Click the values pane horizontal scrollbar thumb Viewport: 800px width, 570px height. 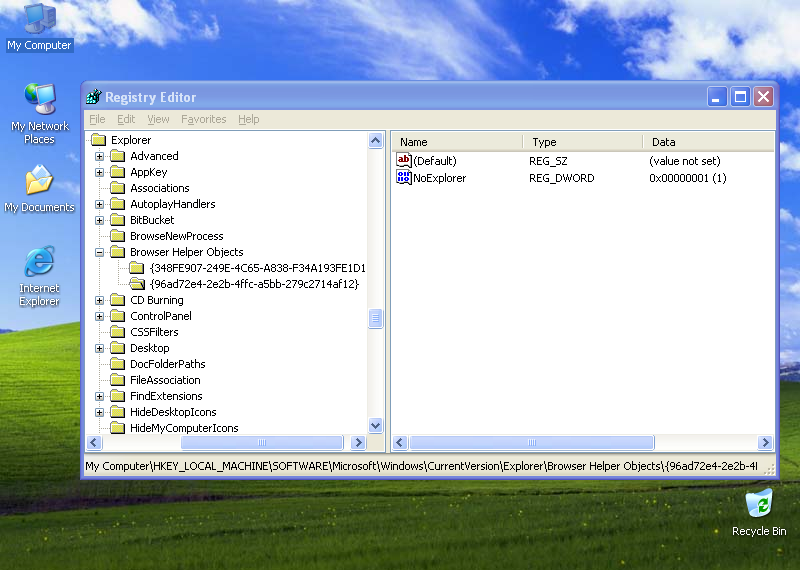[x=532, y=442]
